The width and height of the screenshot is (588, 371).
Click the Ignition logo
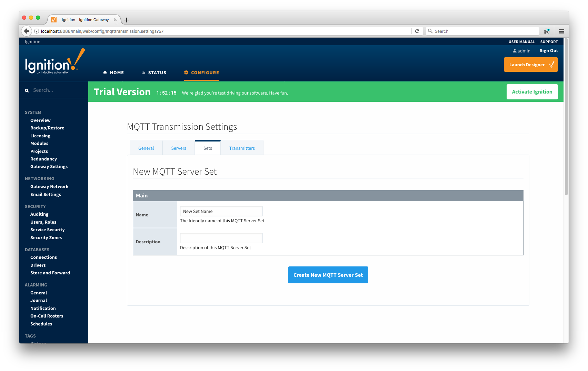tap(54, 61)
